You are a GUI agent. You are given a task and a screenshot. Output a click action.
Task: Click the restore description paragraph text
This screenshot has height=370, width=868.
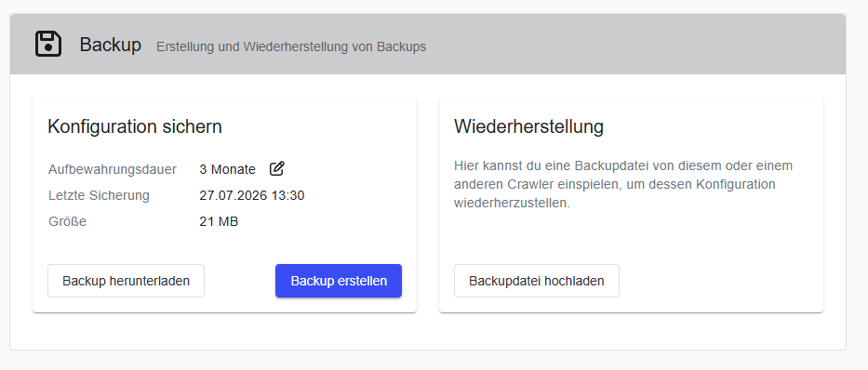(623, 184)
